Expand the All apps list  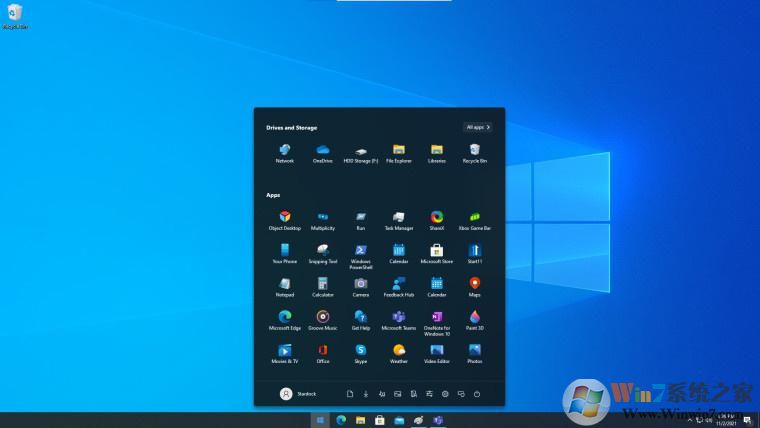click(478, 128)
